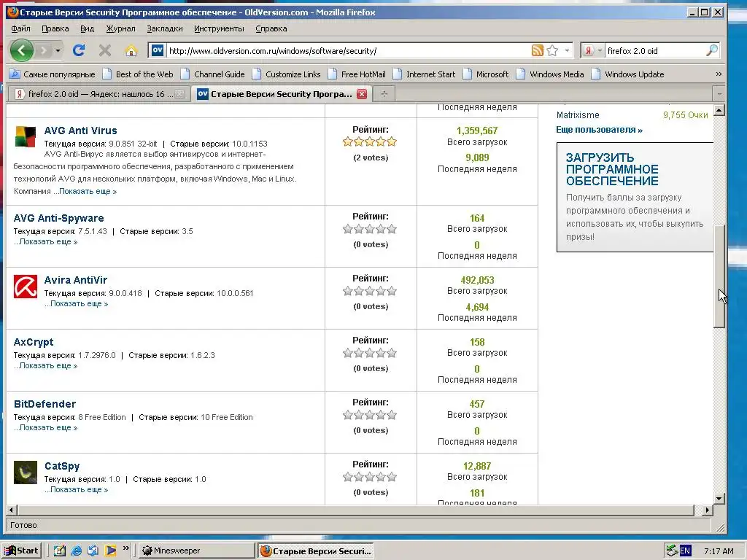This screenshot has width=747, height=560.
Task: Click the horizontal scrollbar left arrow
Action: (x=12, y=510)
